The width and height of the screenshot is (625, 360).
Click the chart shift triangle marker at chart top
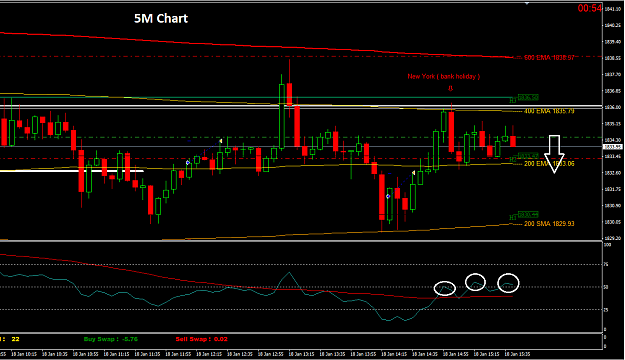(527, 3)
